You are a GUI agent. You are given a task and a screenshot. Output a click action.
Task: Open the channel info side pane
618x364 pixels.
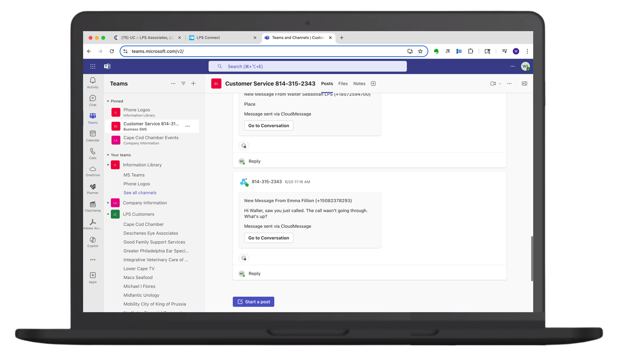[x=524, y=83]
